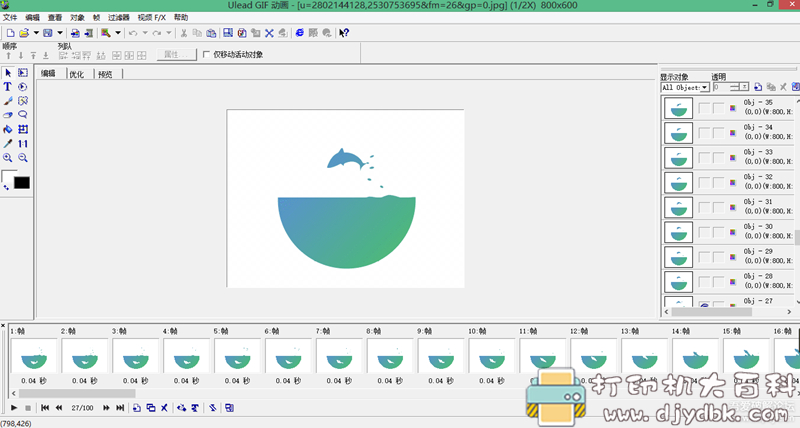Click the blue X delete toolbar icon
800x428 pixels.
point(269,33)
